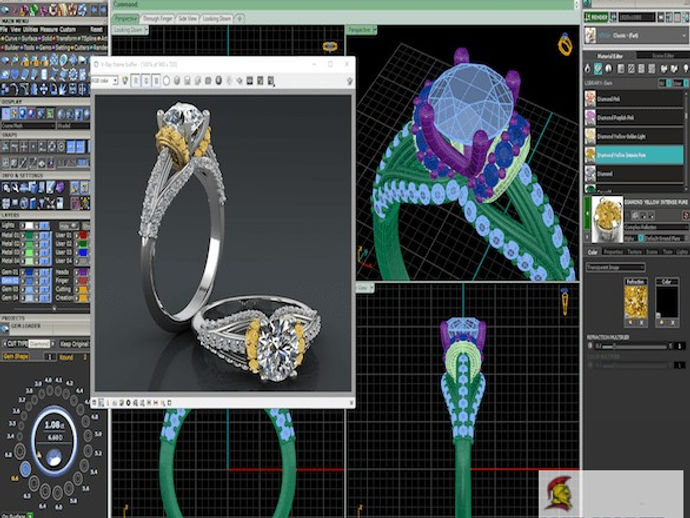Image resolution: width=690 pixels, height=518 pixels.
Task: Click right arrow after Diamond cut type
Action: pos(53,344)
